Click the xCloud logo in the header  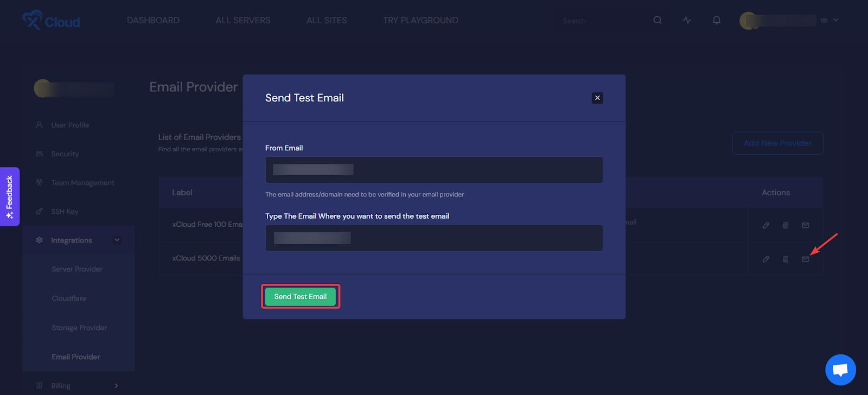pos(50,21)
